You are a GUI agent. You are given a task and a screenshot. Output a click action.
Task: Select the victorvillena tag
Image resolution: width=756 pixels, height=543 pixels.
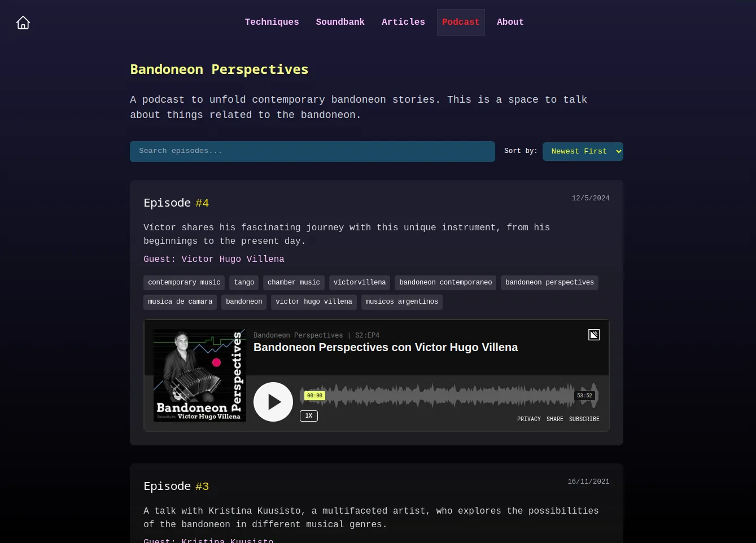360,282
